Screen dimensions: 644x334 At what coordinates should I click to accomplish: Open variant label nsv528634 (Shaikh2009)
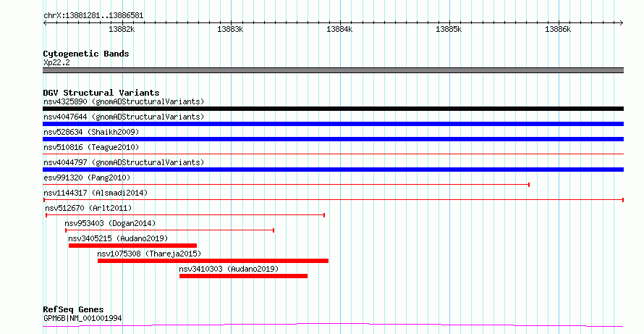click(x=91, y=132)
